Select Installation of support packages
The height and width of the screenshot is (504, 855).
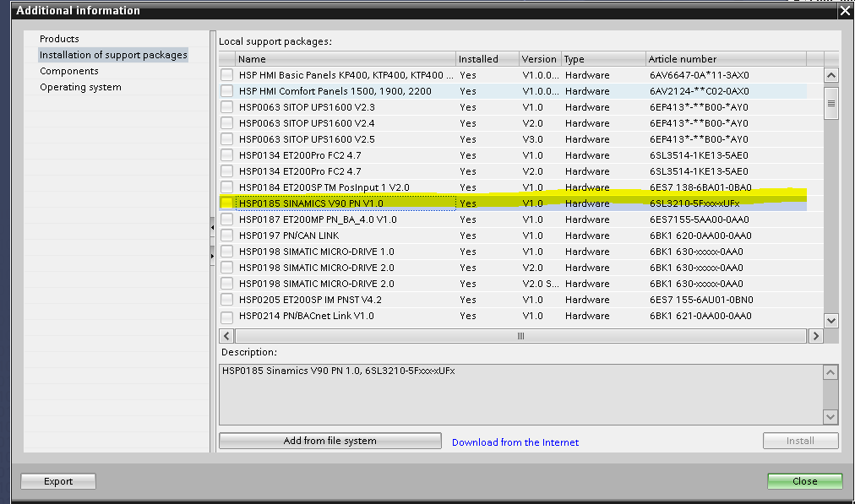click(x=113, y=55)
